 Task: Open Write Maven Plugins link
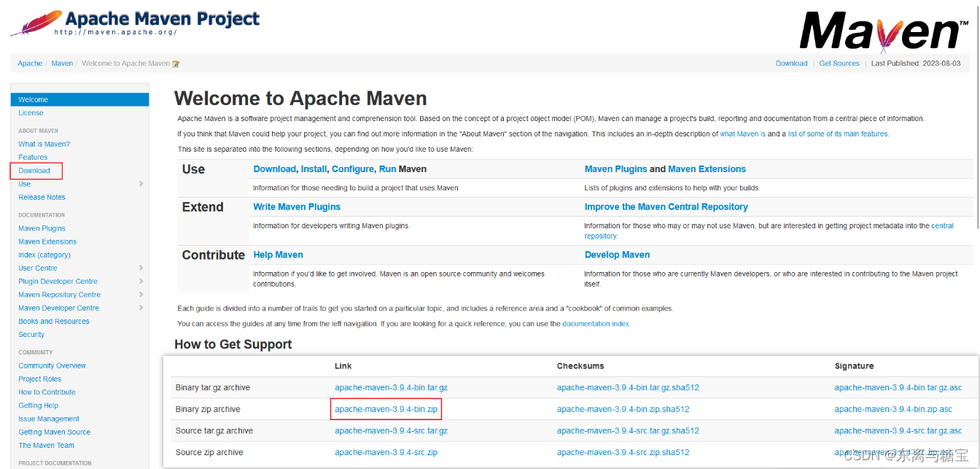point(297,207)
